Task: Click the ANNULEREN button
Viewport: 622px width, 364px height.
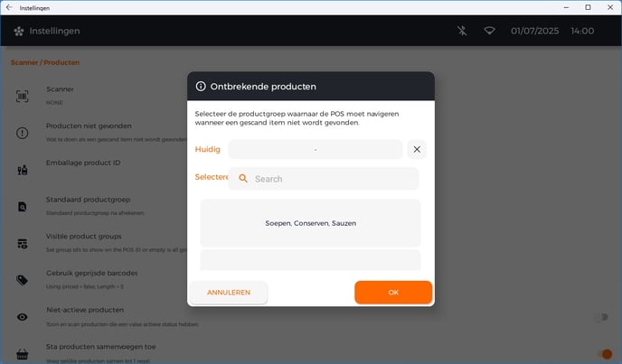Action: click(229, 293)
